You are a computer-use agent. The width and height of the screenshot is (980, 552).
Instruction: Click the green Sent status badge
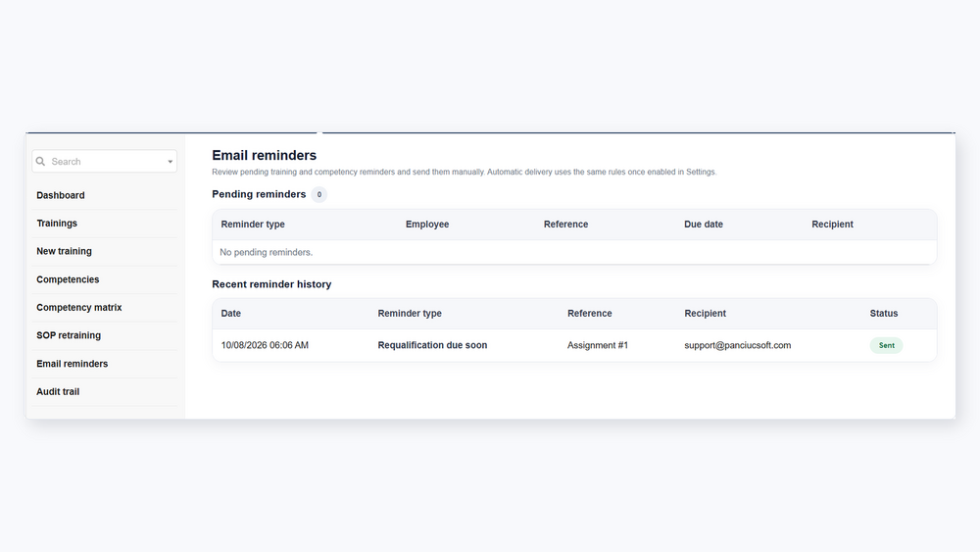886,345
